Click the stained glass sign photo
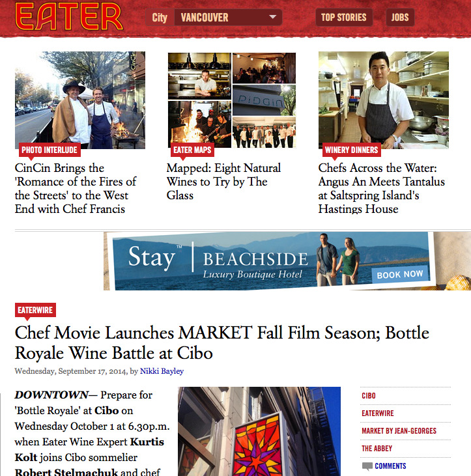The width and height of the screenshot is (471, 476). (259, 431)
